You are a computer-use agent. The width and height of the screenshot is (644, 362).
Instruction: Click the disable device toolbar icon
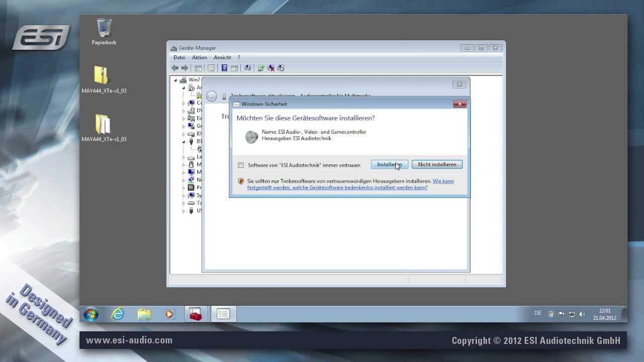tap(281, 68)
